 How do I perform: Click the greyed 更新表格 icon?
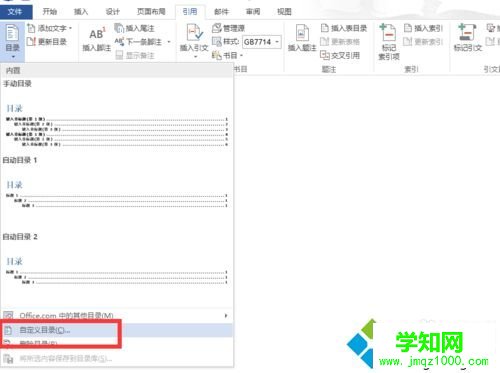pyautogui.click(x=325, y=42)
